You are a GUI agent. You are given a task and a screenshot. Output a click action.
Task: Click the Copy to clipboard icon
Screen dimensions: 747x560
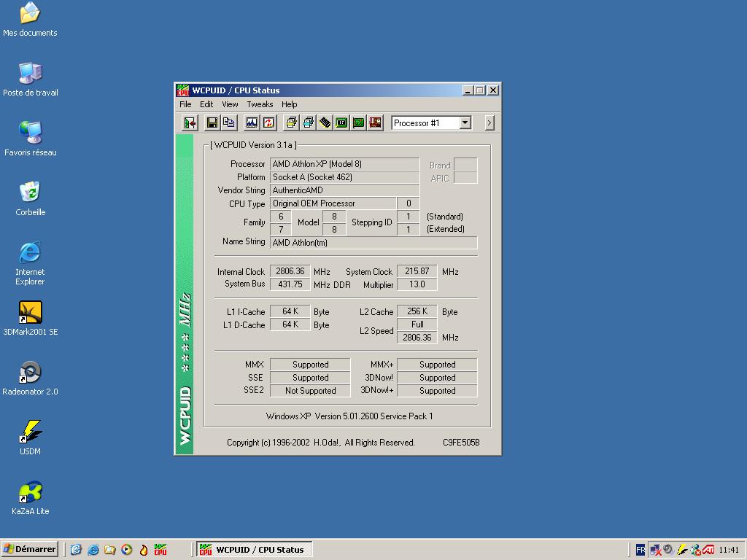228,122
